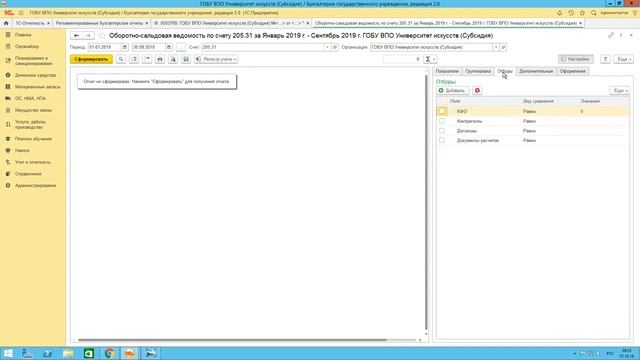The width and height of the screenshot is (640, 360).
Task: Switch to the Оформление tab
Action: coord(573,71)
